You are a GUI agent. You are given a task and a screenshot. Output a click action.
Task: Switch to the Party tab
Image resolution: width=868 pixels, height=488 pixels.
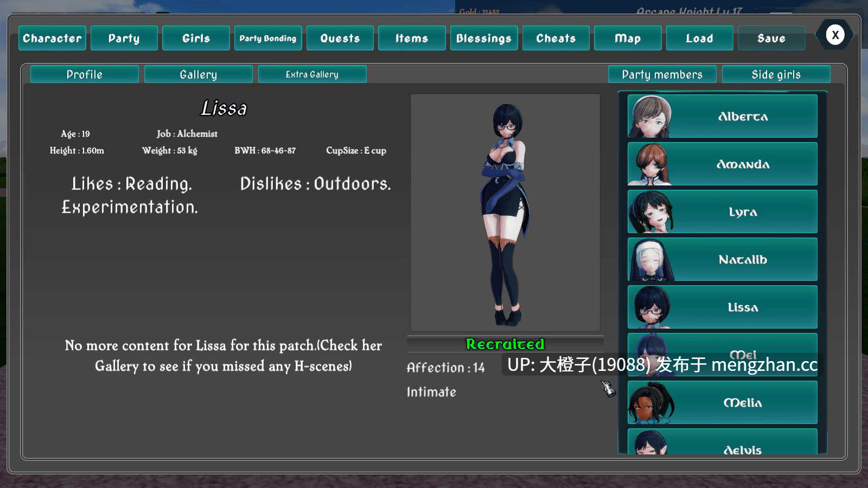124,38
